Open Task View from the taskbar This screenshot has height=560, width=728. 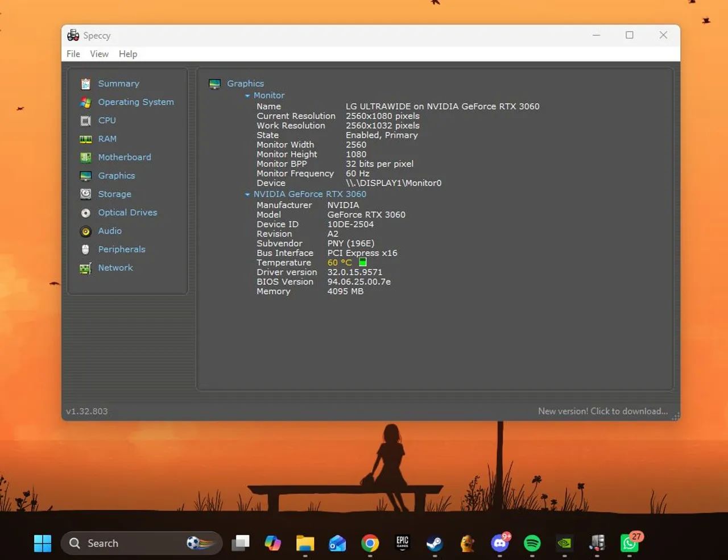[x=240, y=543]
